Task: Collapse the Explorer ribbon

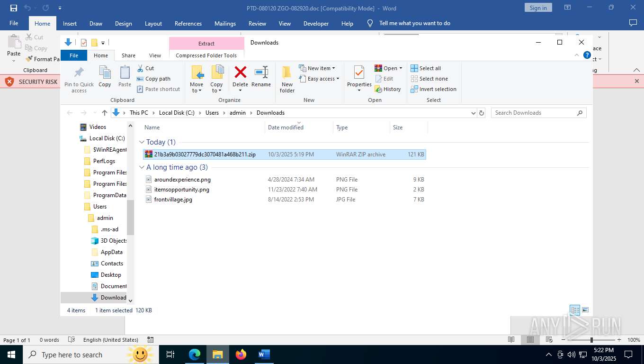Action: 577,55
